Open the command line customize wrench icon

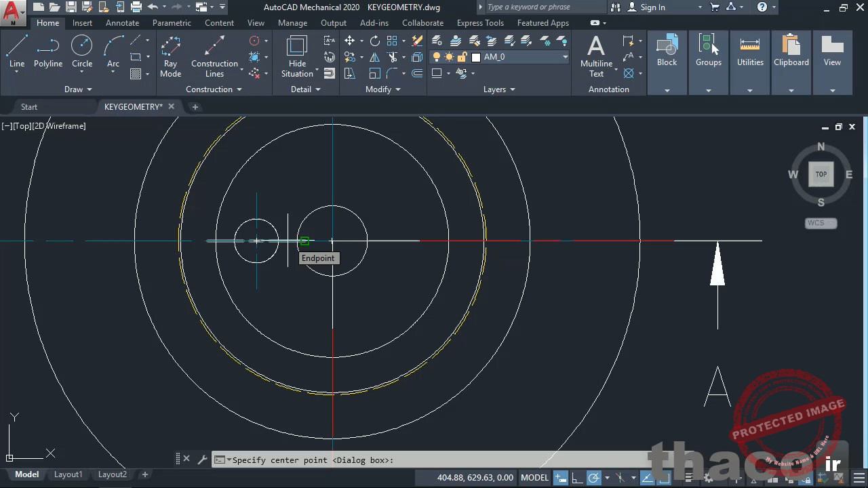point(202,460)
